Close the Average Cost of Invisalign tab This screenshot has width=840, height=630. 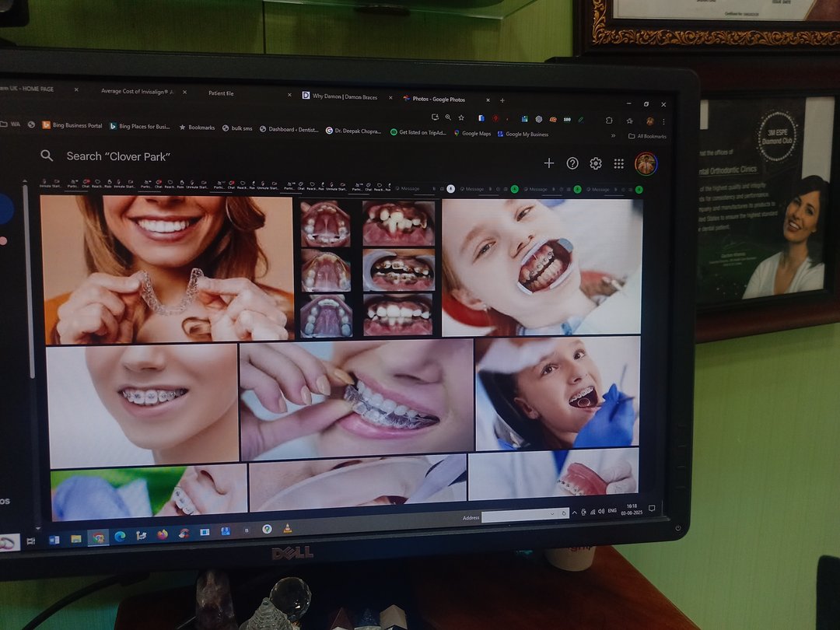tap(185, 92)
